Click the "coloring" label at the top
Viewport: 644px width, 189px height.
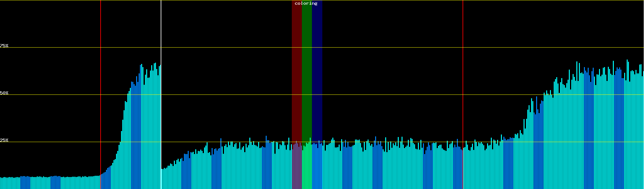click(306, 3)
